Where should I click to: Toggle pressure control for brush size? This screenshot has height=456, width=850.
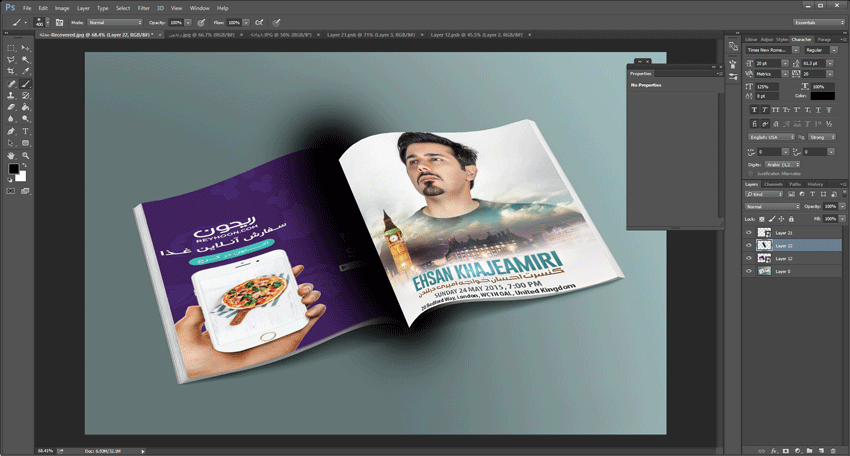276,22
